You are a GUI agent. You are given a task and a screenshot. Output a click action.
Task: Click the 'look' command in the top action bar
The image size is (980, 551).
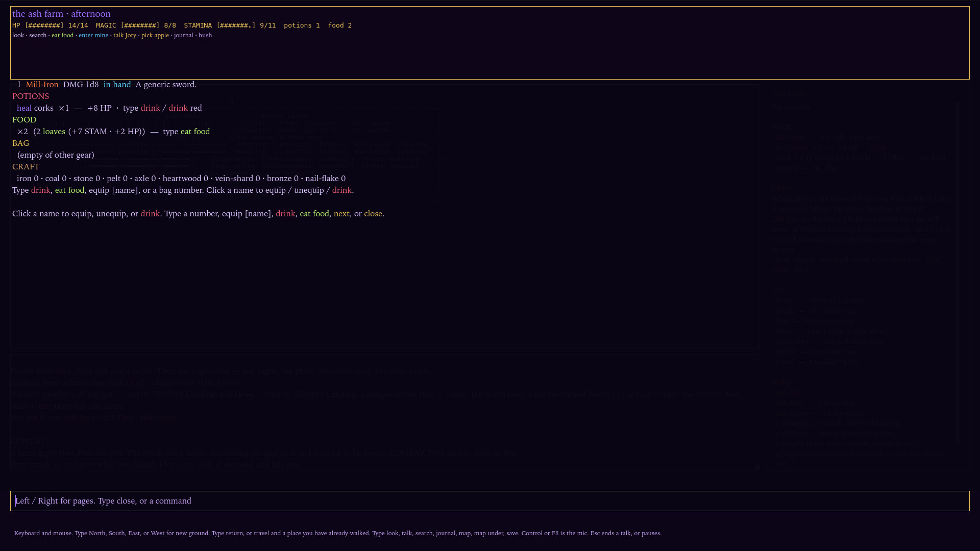[18, 35]
